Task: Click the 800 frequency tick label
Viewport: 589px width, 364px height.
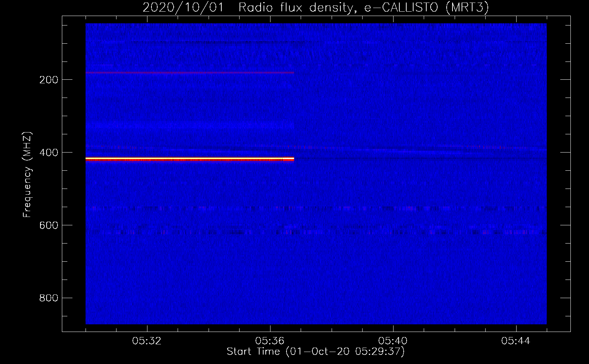Action: pos(48,298)
